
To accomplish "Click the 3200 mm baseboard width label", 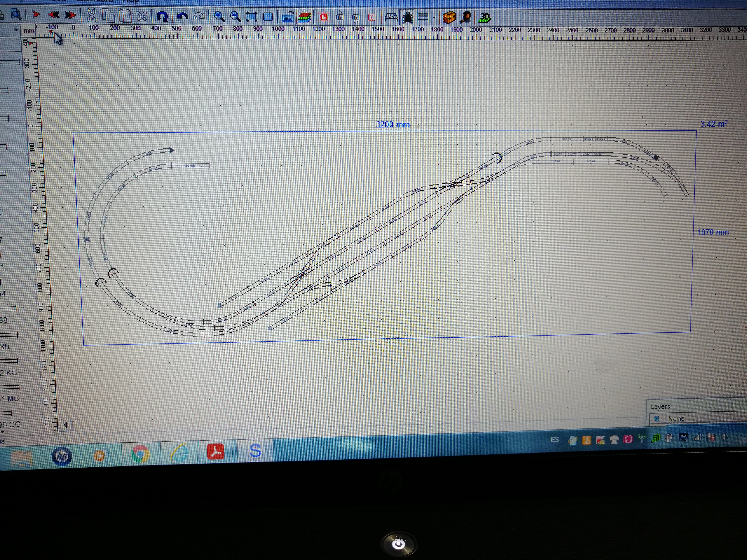I will pos(393,125).
